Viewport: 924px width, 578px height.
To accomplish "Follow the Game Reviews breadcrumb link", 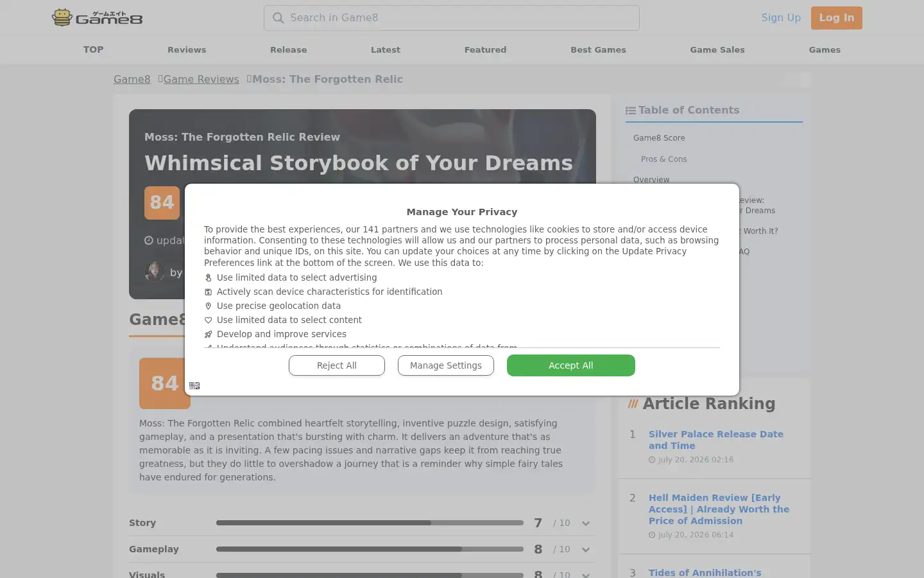I will tap(201, 79).
